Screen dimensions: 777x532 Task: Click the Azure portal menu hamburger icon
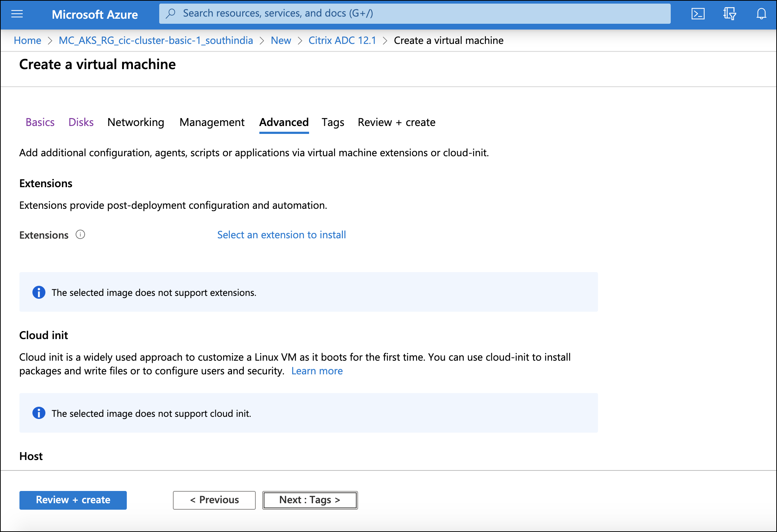[x=17, y=13]
